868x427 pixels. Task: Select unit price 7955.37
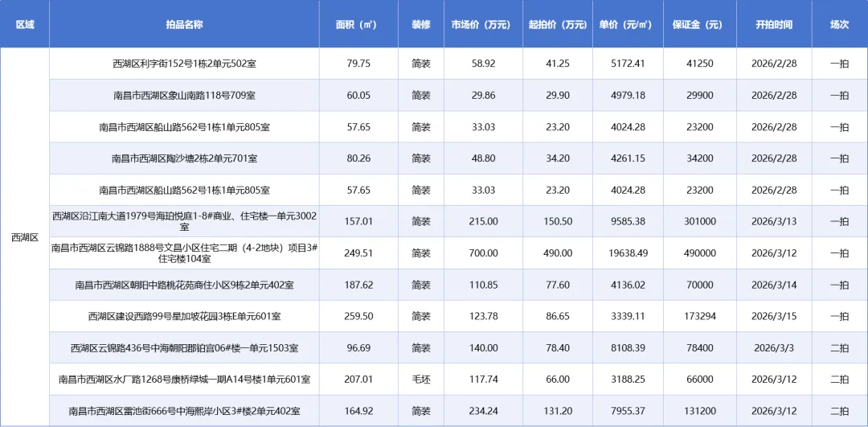coord(627,412)
